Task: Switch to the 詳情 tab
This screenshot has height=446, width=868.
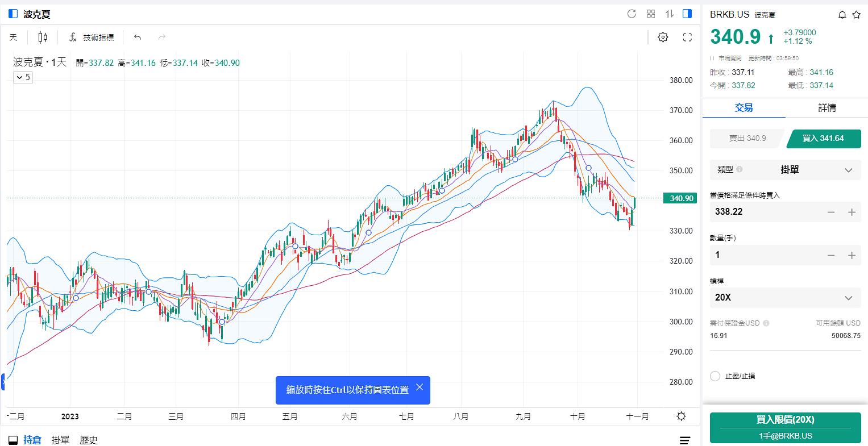Action: 827,108
